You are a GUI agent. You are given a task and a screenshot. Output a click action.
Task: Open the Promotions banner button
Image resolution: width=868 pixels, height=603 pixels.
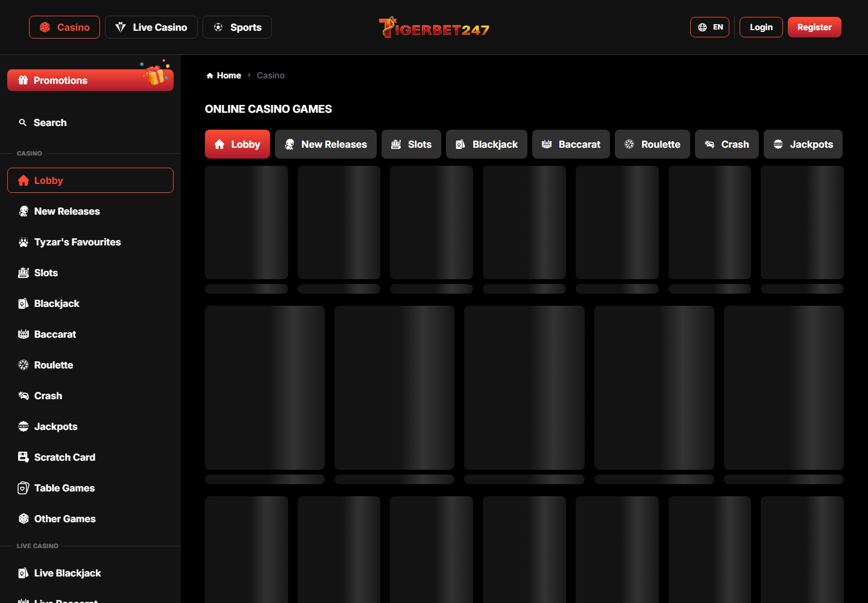(x=90, y=80)
